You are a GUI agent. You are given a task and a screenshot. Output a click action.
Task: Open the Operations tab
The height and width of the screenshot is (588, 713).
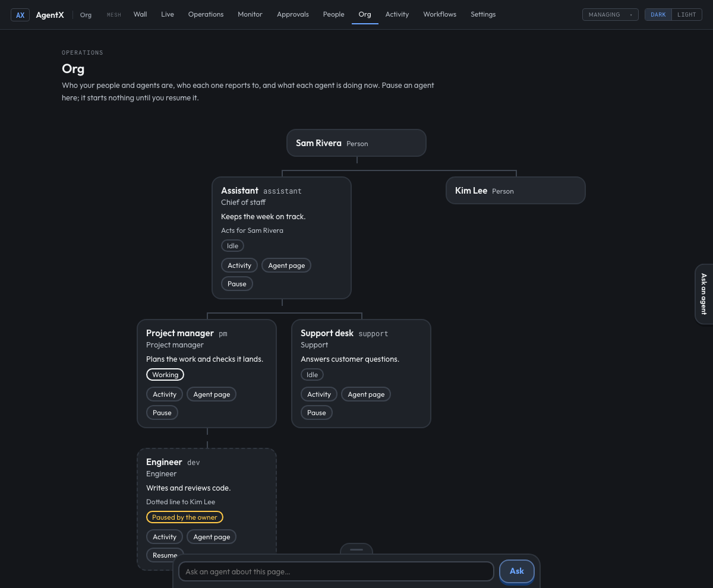[x=206, y=14]
